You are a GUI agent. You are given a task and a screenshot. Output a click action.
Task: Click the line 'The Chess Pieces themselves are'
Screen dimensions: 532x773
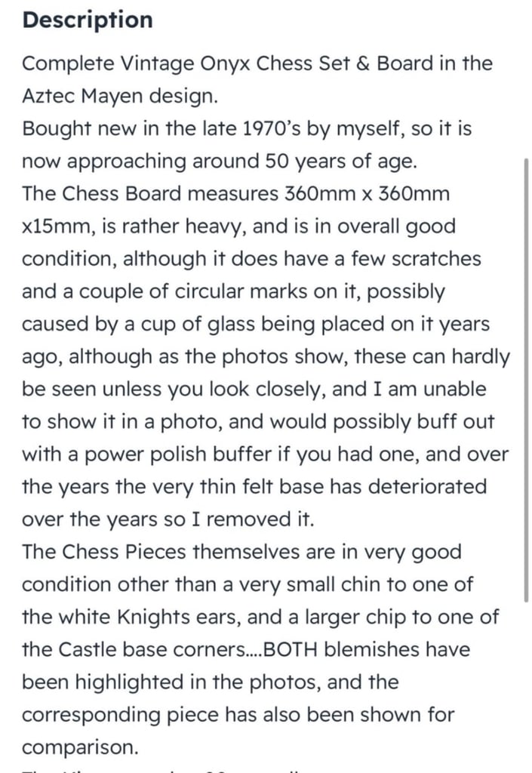coord(242,552)
